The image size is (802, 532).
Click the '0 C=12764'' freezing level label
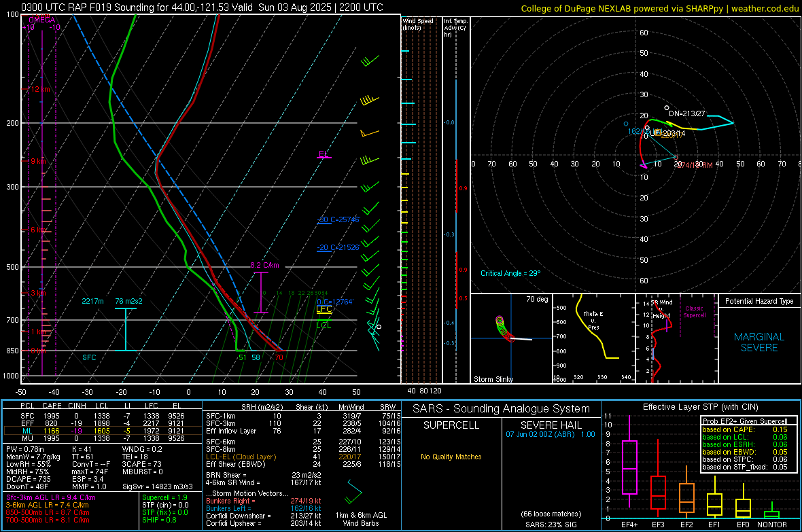[x=335, y=302]
